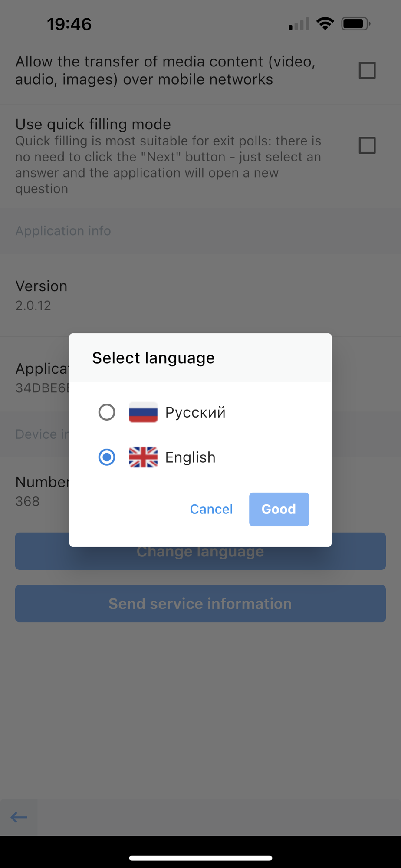Tap the UK flag icon
This screenshot has height=868, width=401.
tap(143, 457)
